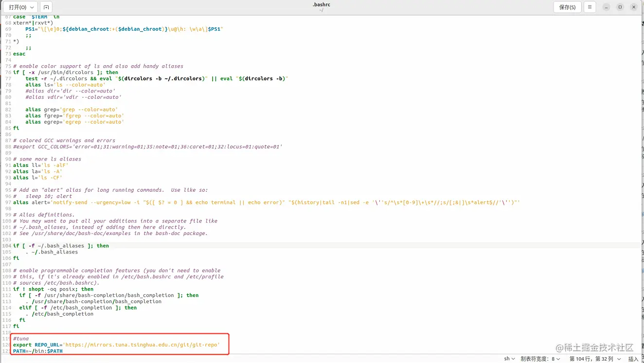Click the line "alias egrep='egrep --color=auto'"

74,122
